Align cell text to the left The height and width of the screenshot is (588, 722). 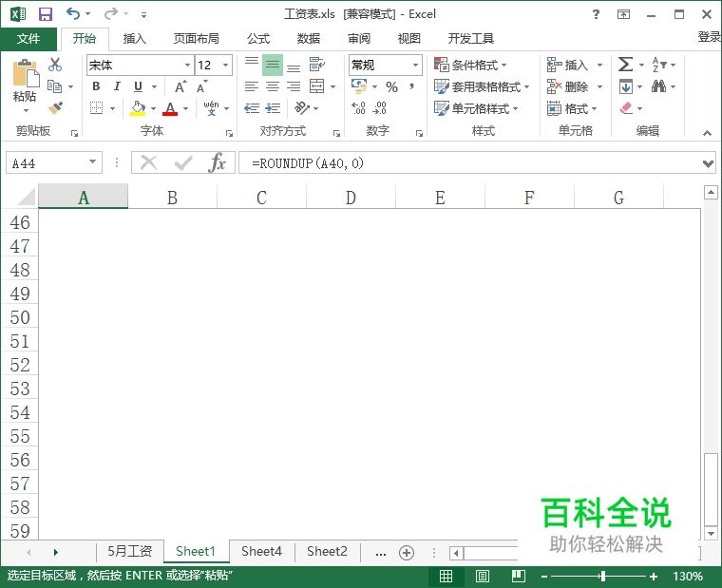[252, 86]
